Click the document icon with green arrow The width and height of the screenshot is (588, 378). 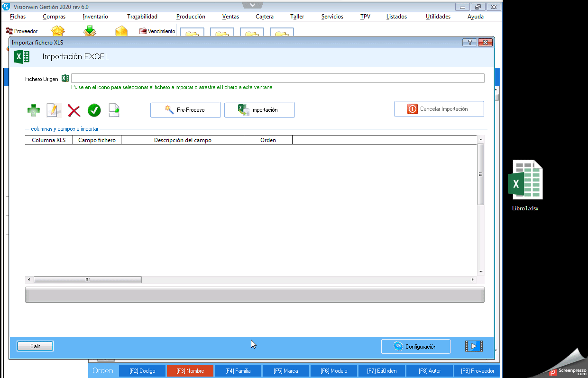tap(114, 110)
